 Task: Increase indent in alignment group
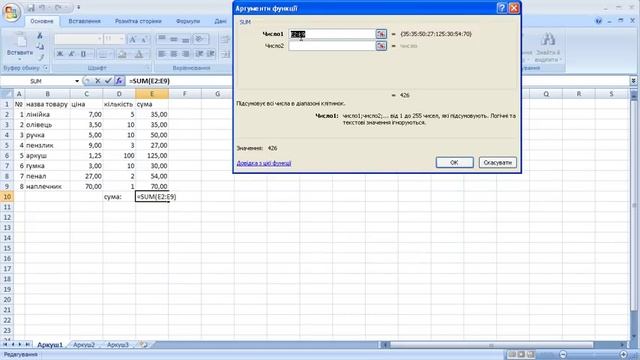tap(211, 54)
